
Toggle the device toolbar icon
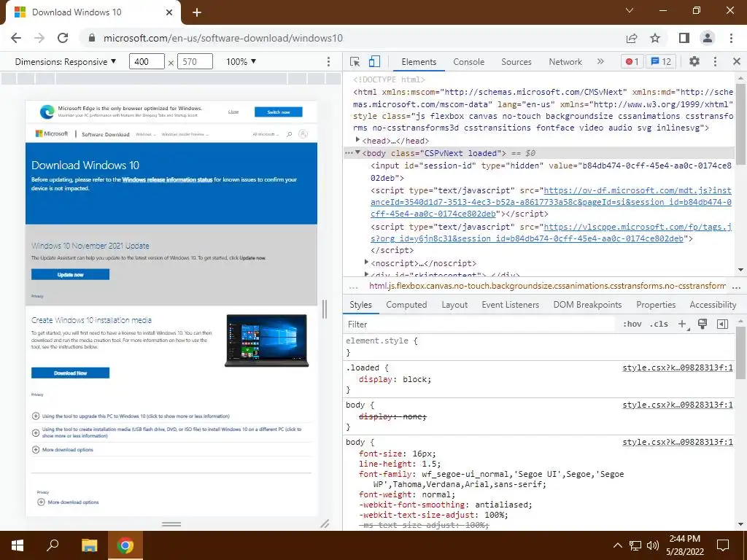(x=374, y=61)
